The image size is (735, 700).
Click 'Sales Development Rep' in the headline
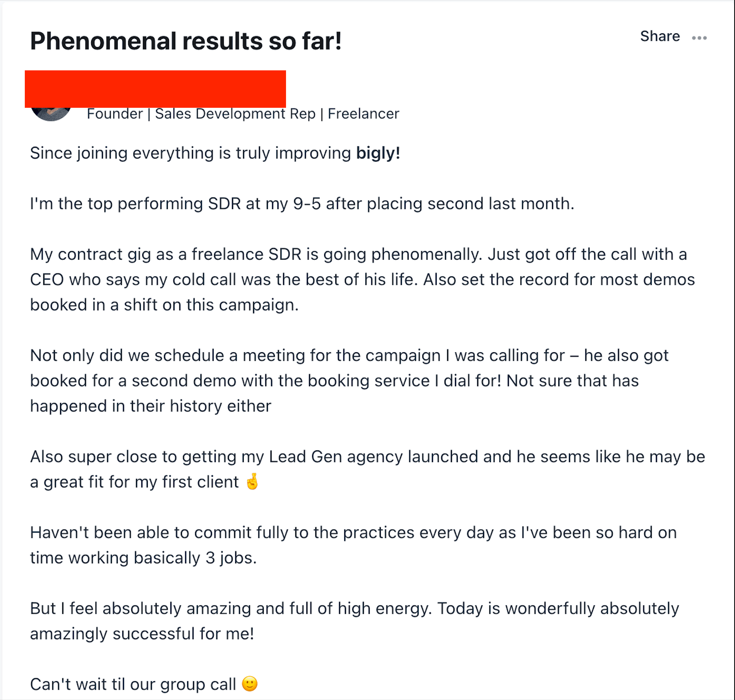(235, 114)
